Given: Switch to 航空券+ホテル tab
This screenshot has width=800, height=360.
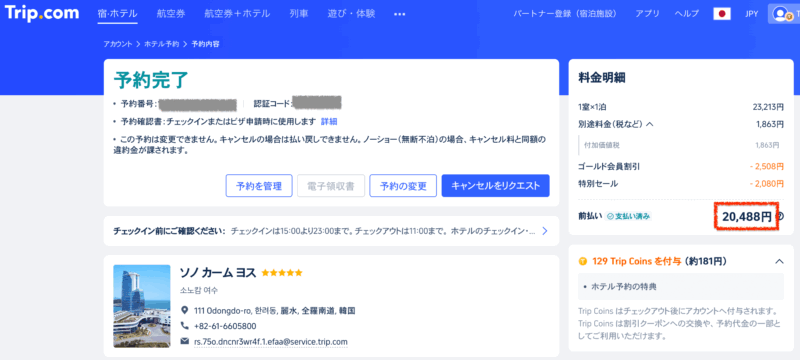Looking at the screenshot, I should tap(237, 14).
